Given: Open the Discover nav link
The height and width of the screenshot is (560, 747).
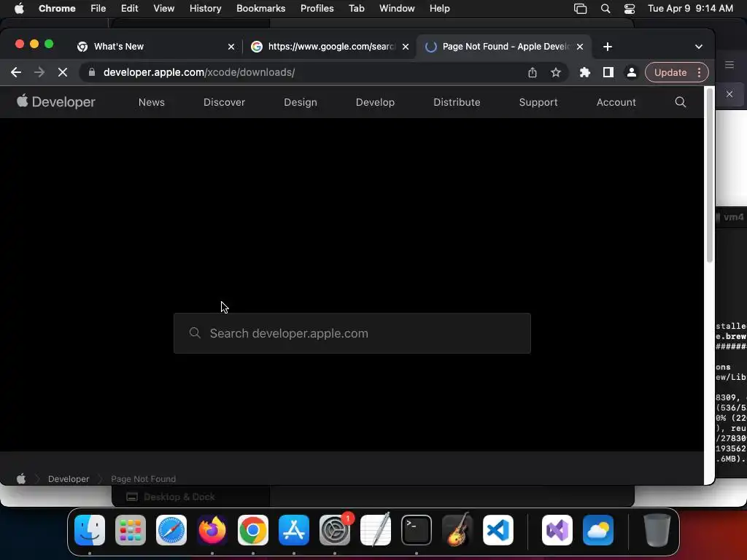Looking at the screenshot, I should [x=224, y=102].
